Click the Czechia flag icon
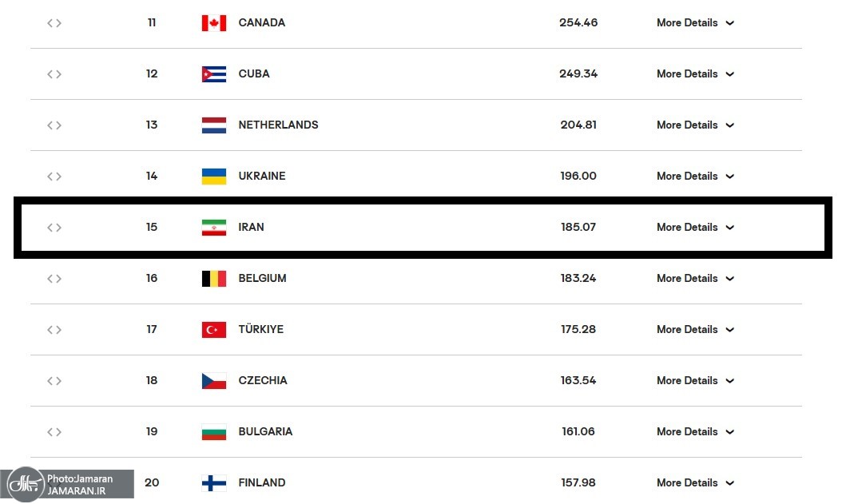The height and width of the screenshot is (504, 862). [213, 381]
